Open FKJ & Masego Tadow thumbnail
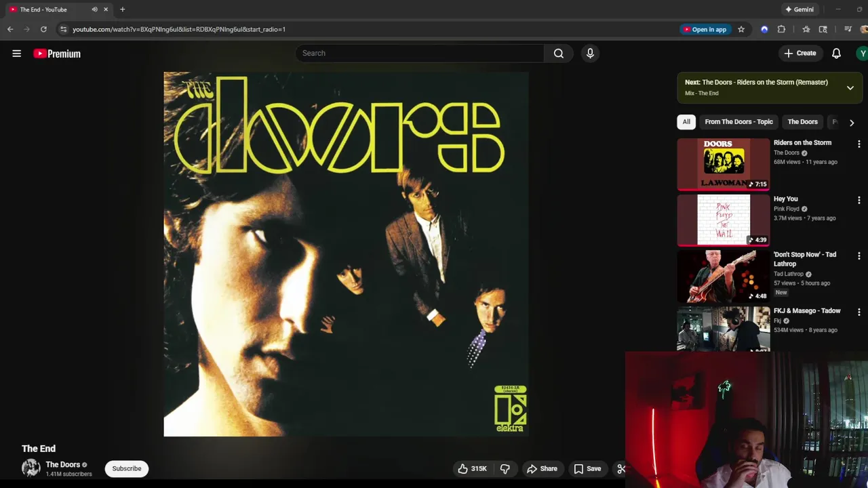Image resolution: width=868 pixels, height=488 pixels. (x=724, y=329)
